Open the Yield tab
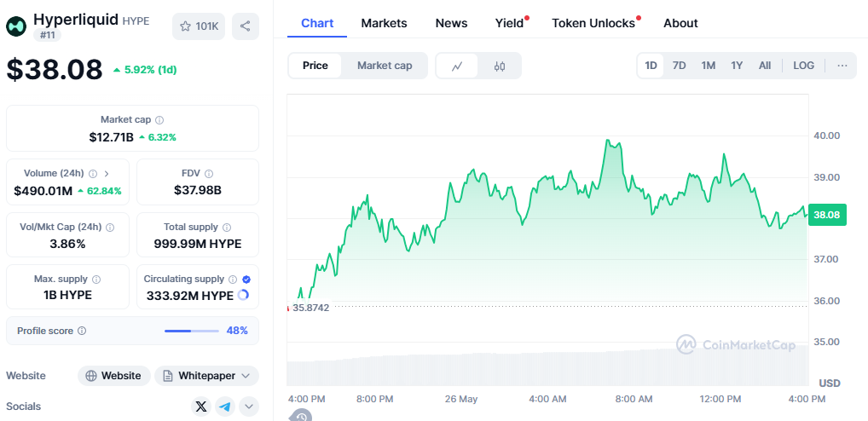Viewport: 868px width, 421px height. tap(510, 23)
